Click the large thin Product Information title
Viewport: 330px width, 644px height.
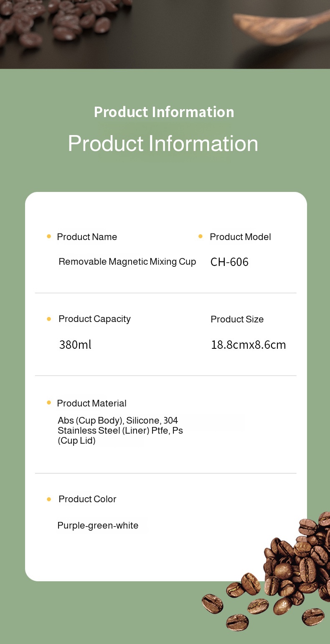tap(163, 143)
